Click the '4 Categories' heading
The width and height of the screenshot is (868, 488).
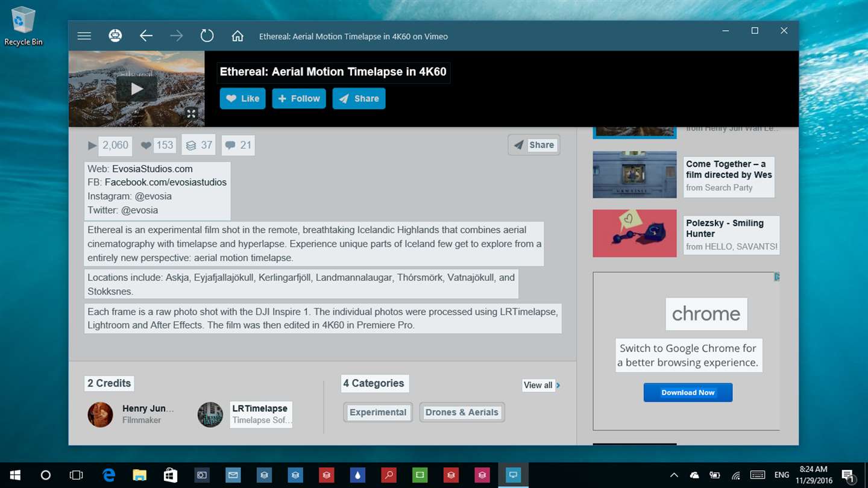click(x=374, y=383)
